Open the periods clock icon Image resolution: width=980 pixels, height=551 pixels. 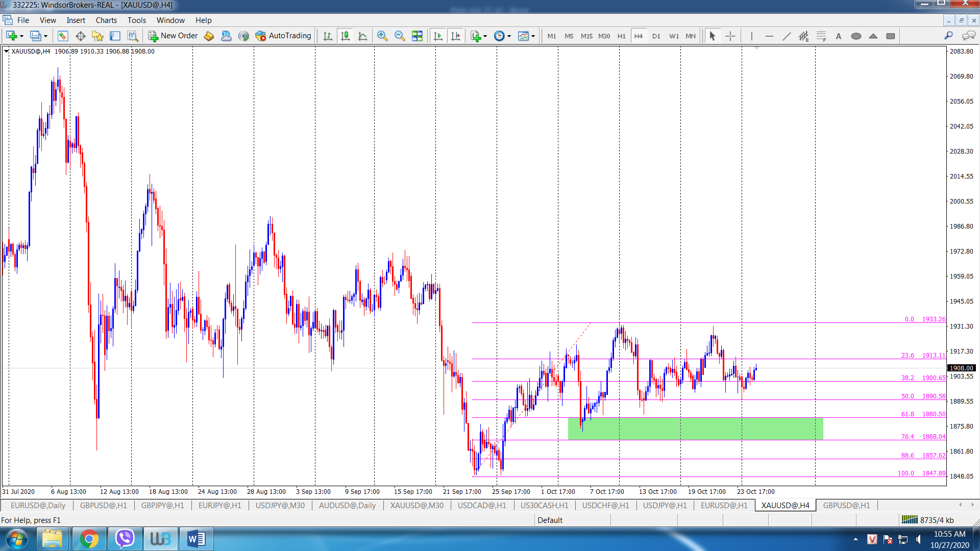point(499,36)
